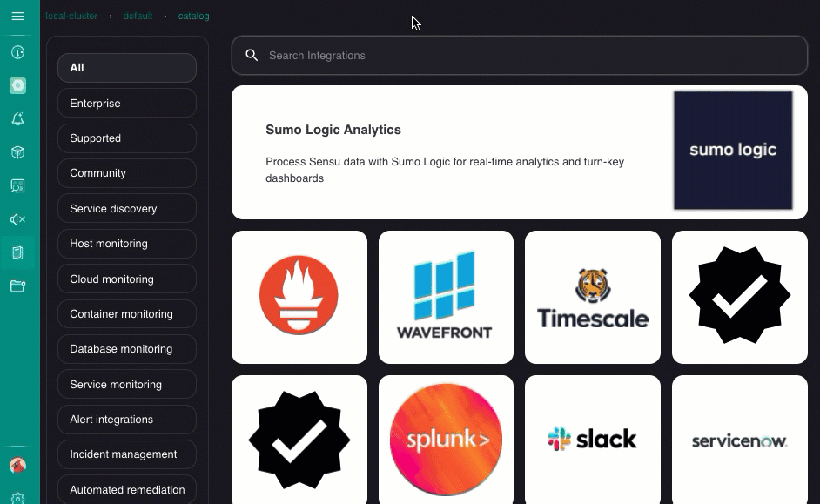Go to local-cluster breadcrumb
The height and width of the screenshot is (504, 820).
[71, 17]
